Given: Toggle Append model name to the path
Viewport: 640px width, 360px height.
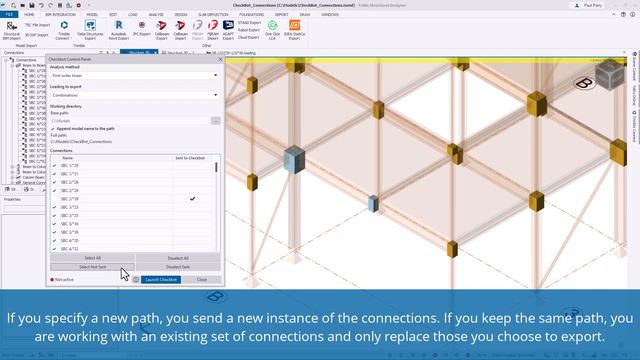Looking at the screenshot, I should click(x=53, y=129).
